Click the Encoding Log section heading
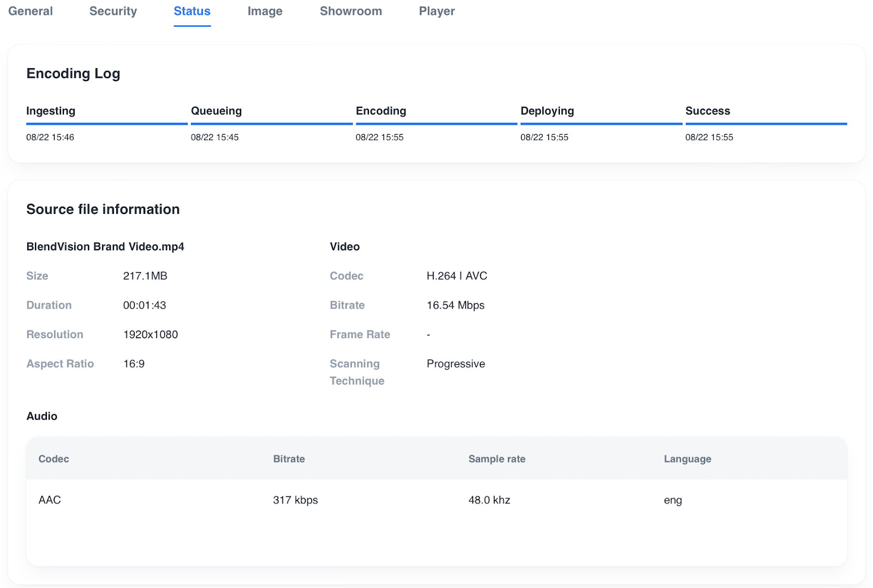873x588 pixels. point(73,73)
